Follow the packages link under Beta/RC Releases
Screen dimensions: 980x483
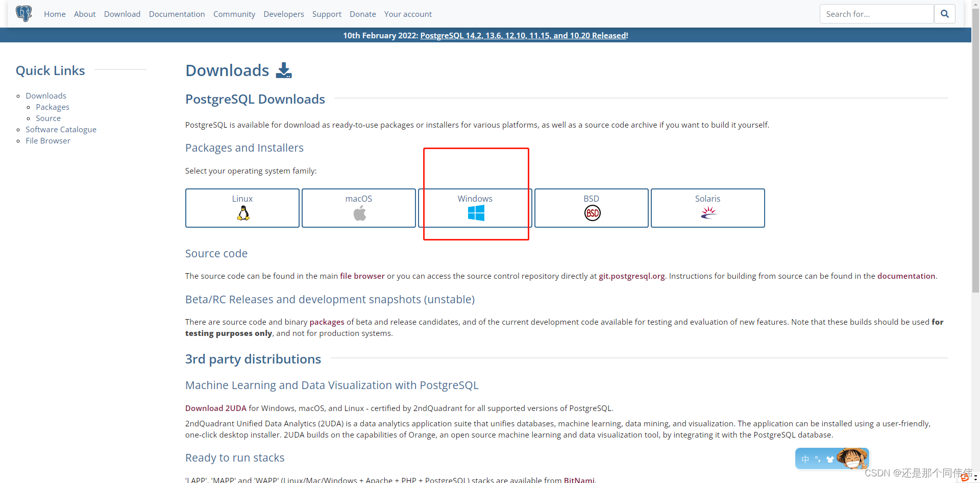pyautogui.click(x=327, y=322)
